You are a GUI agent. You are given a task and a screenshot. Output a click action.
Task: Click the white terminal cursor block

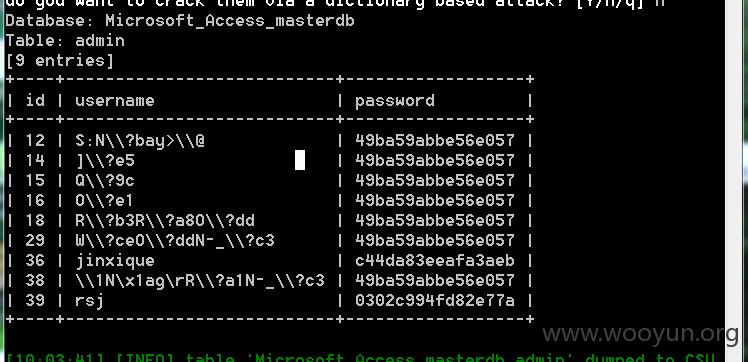(300, 160)
